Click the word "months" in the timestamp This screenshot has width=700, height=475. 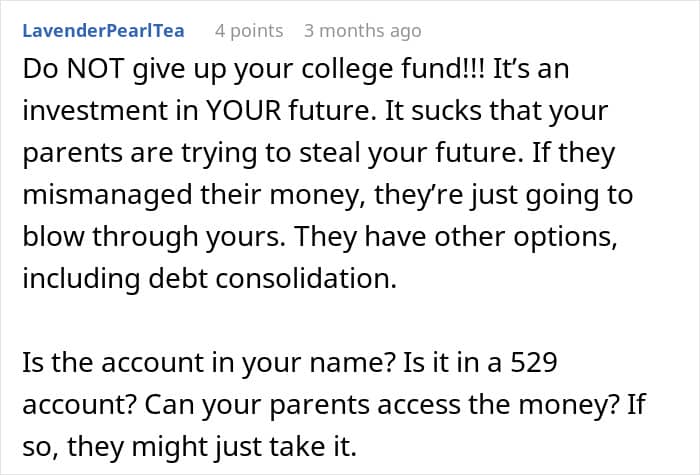coord(348,31)
